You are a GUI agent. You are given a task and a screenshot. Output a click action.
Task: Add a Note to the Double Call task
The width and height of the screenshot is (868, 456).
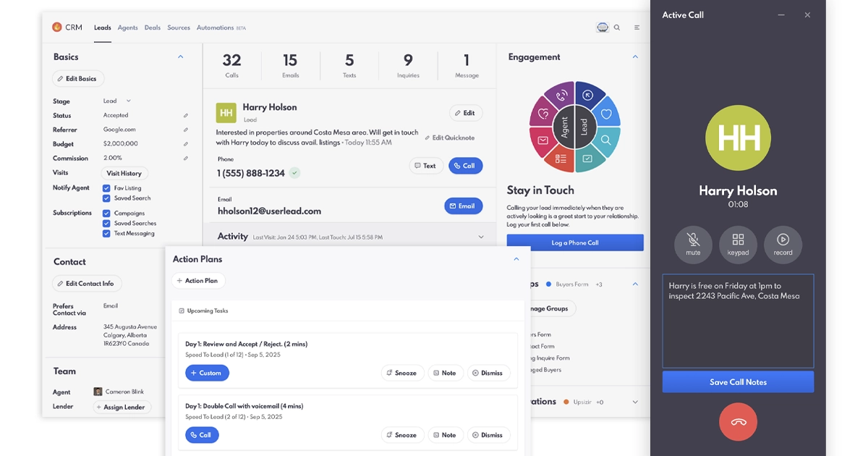[446, 435]
